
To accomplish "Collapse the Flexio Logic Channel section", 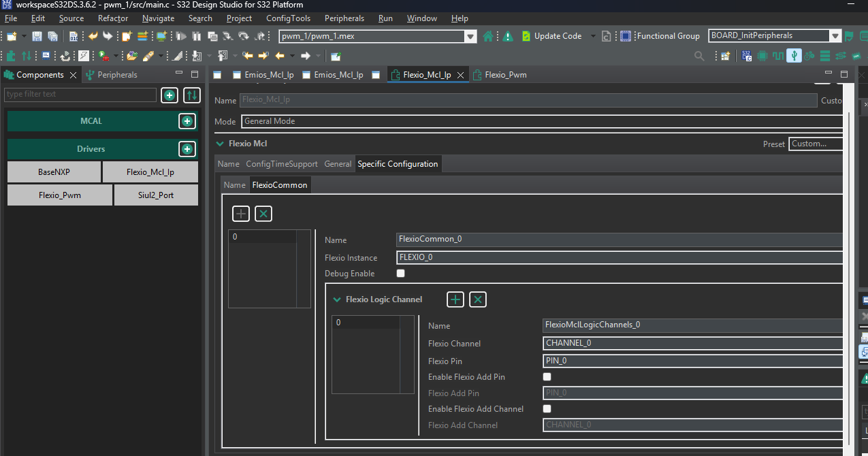I will [336, 299].
